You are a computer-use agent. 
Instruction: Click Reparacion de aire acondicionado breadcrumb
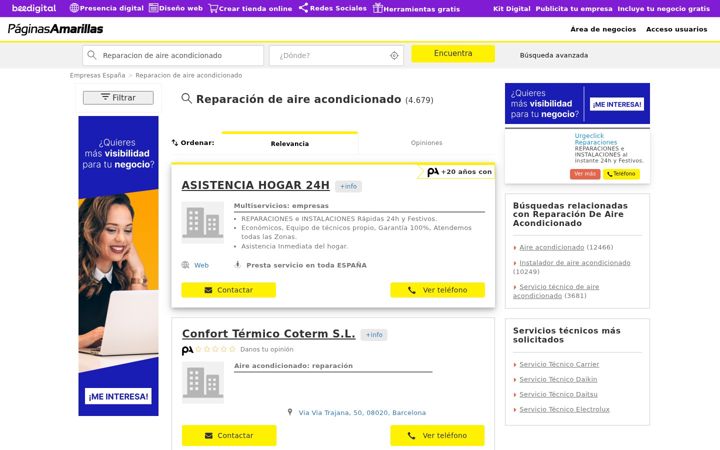point(189,75)
